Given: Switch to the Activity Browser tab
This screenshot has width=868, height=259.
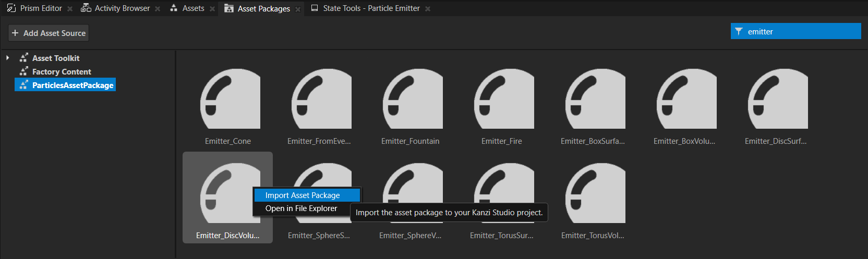Looking at the screenshot, I should [x=122, y=8].
